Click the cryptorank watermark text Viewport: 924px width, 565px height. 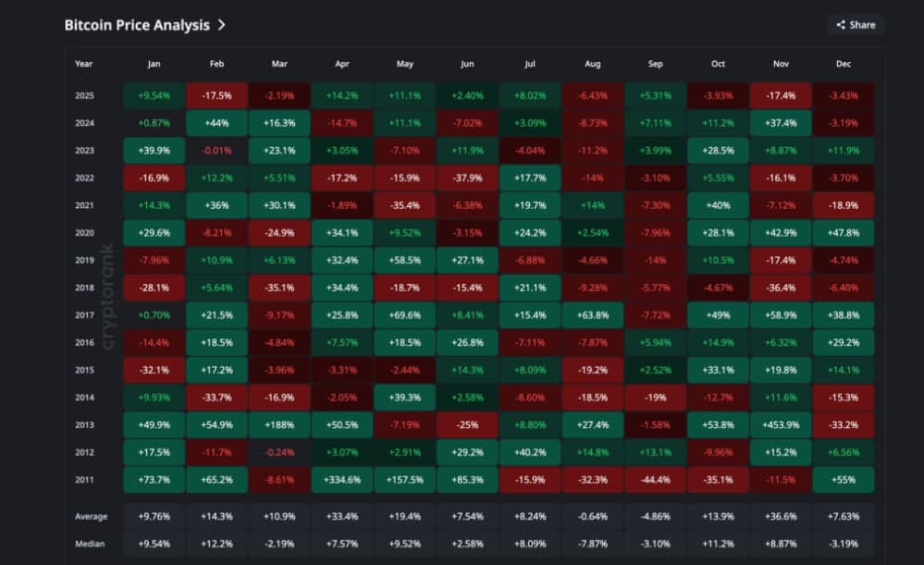[x=109, y=296]
